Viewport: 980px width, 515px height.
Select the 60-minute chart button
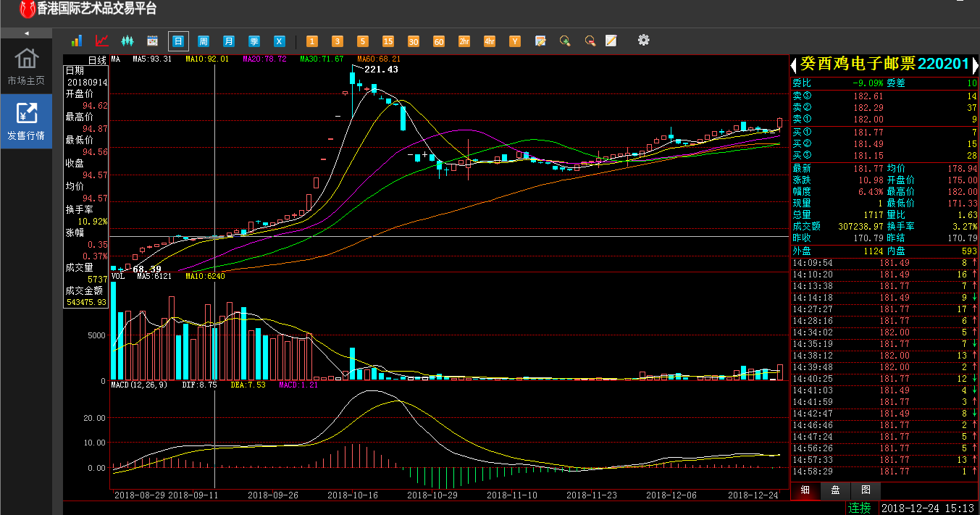pos(439,41)
